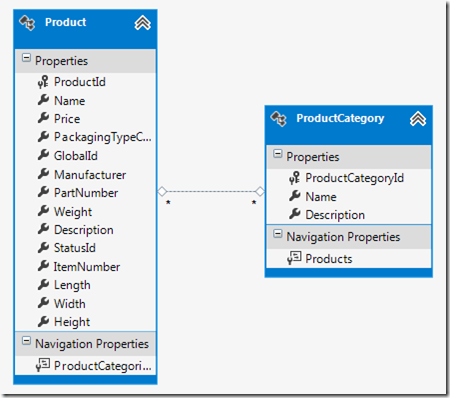This screenshot has width=450, height=398.
Task: Select the GlobalId property
Action: (x=76, y=156)
